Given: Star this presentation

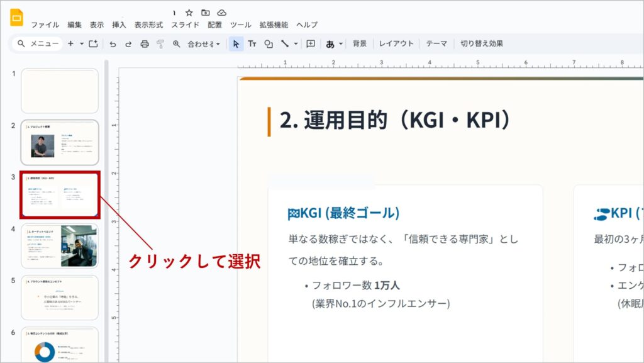Looking at the screenshot, I should click(189, 13).
